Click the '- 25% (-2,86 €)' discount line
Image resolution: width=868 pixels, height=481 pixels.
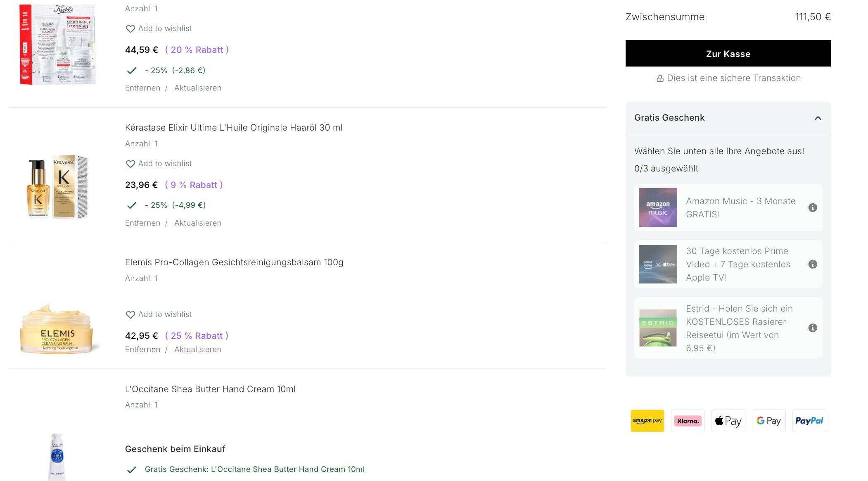175,71
